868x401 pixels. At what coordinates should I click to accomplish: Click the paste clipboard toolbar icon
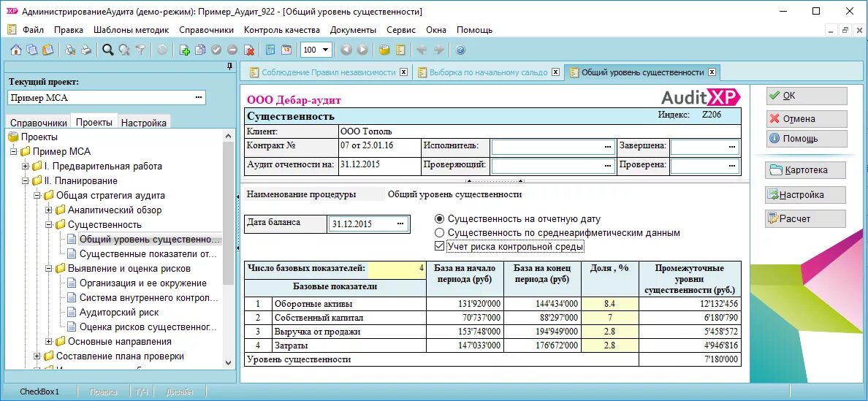click(x=48, y=50)
